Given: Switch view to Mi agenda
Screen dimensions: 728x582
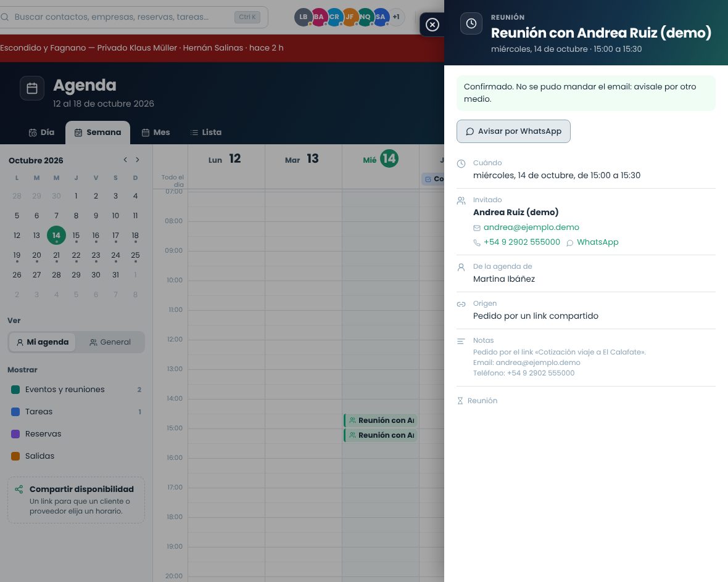Looking at the screenshot, I should (x=42, y=342).
